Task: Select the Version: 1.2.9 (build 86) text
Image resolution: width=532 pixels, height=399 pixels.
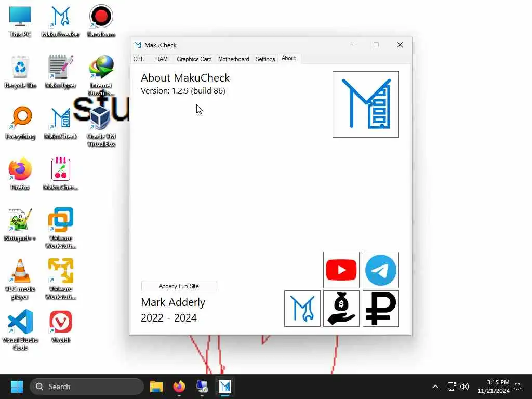Action: (183, 91)
